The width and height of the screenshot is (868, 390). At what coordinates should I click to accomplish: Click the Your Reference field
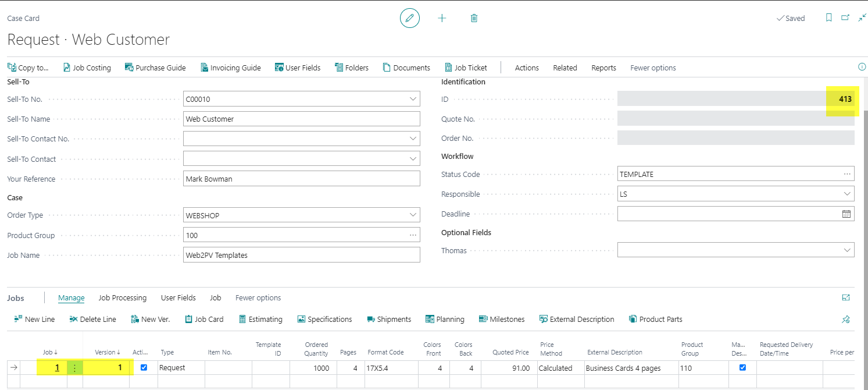click(x=301, y=179)
